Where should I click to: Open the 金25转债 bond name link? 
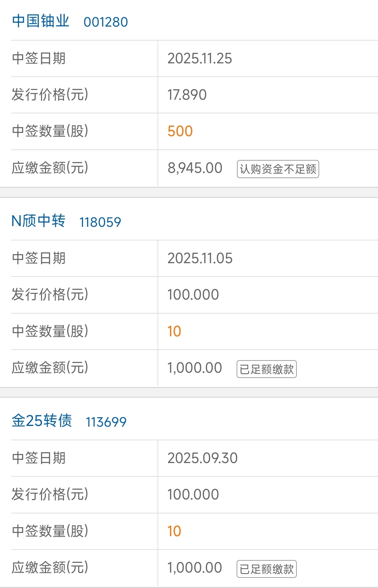[42, 421]
